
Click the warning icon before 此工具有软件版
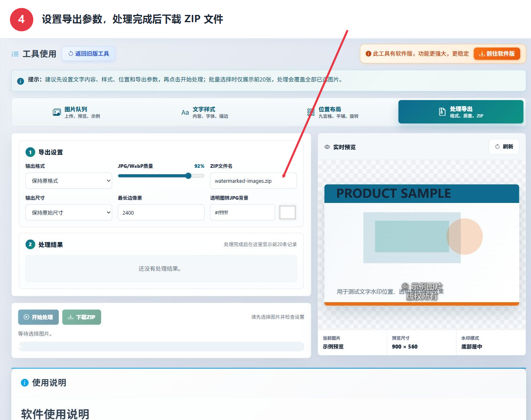pyautogui.click(x=368, y=54)
